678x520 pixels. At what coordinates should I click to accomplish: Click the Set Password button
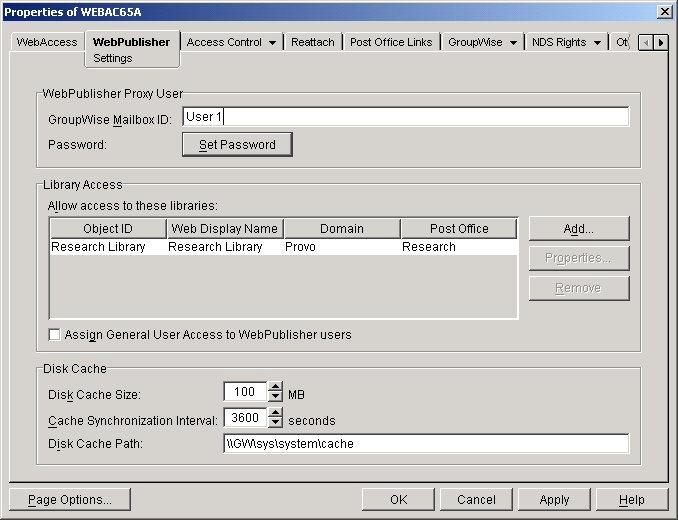237,144
